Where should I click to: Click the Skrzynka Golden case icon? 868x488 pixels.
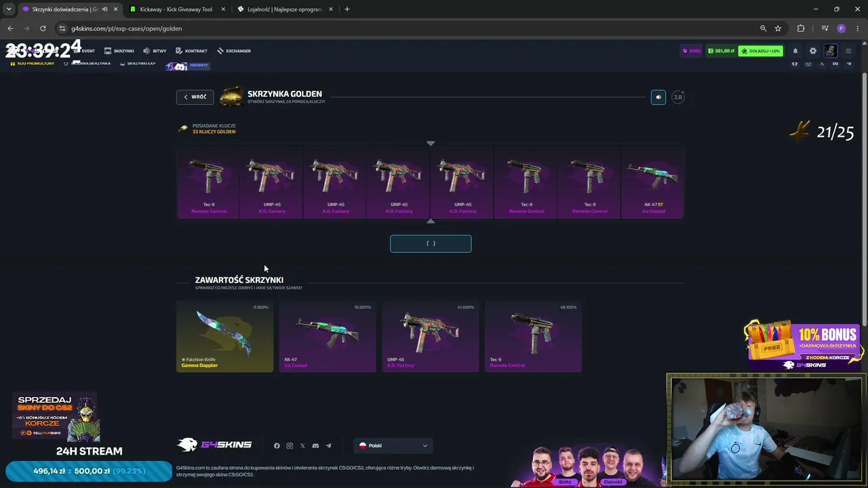click(231, 96)
